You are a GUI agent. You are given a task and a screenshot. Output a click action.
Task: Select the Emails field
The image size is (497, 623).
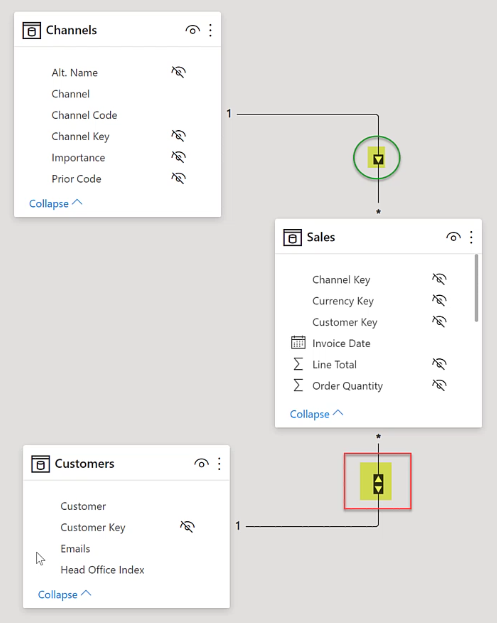click(x=75, y=549)
